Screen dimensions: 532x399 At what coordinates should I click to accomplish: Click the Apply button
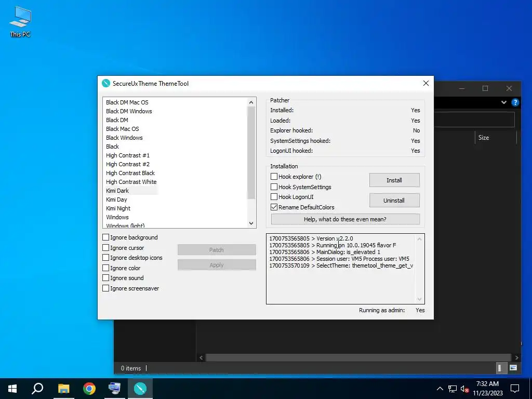pyautogui.click(x=217, y=265)
